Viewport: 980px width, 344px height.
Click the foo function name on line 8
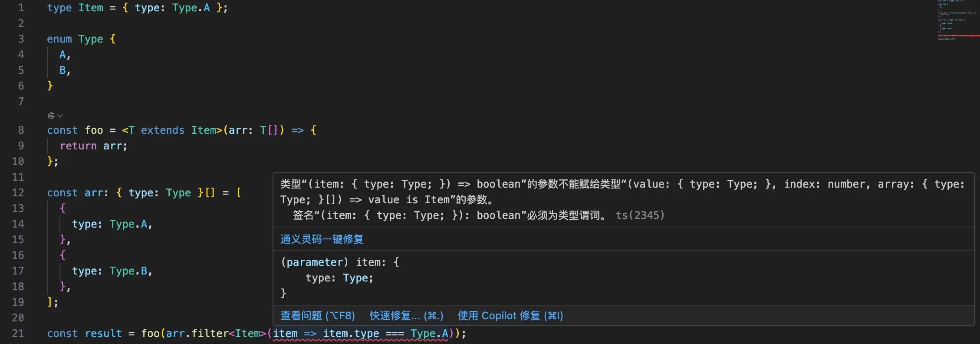pyautogui.click(x=94, y=130)
